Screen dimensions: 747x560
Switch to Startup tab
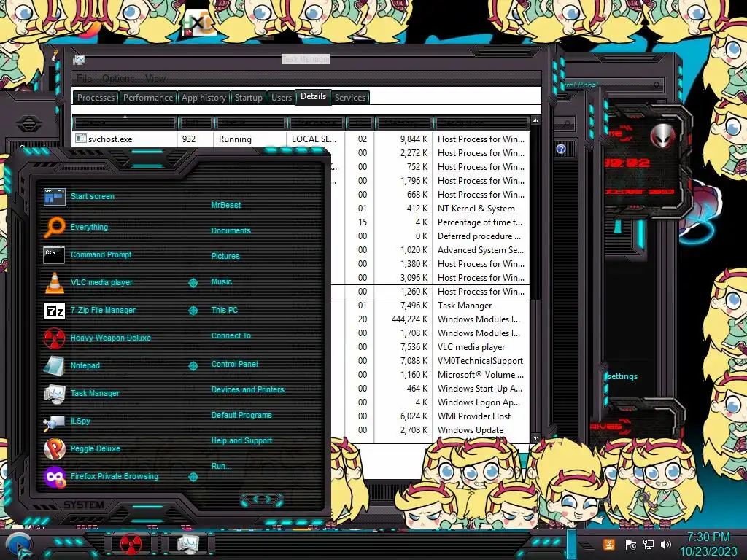point(249,98)
